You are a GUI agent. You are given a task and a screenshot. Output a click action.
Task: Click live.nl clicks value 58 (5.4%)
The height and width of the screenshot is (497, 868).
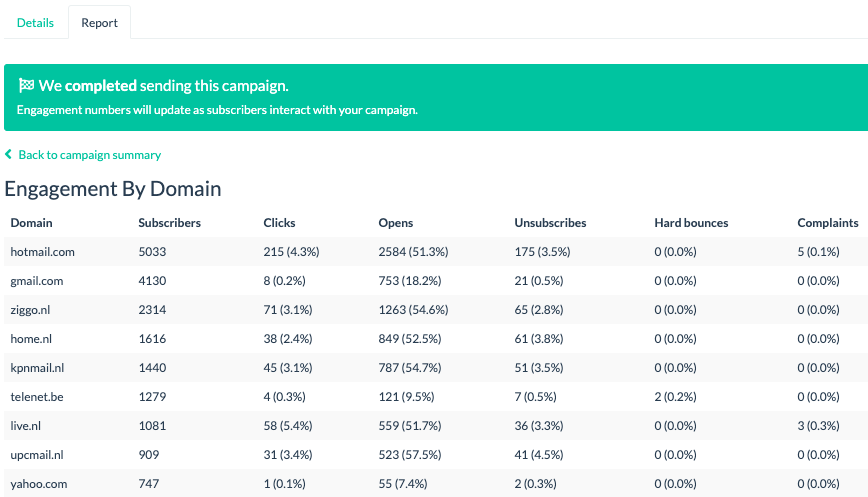tap(288, 426)
